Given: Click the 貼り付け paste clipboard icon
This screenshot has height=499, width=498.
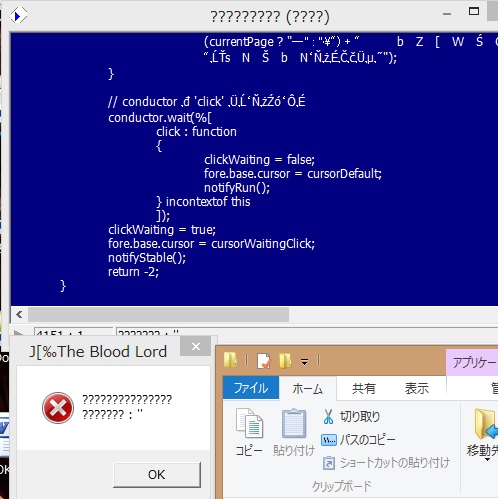Looking at the screenshot, I should pyautogui.click(x=294, y=423).
